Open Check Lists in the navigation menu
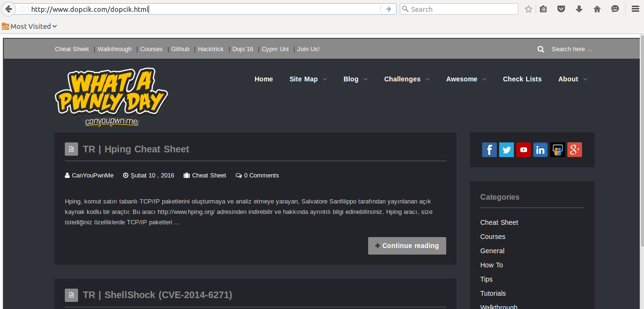 [522, 79]
